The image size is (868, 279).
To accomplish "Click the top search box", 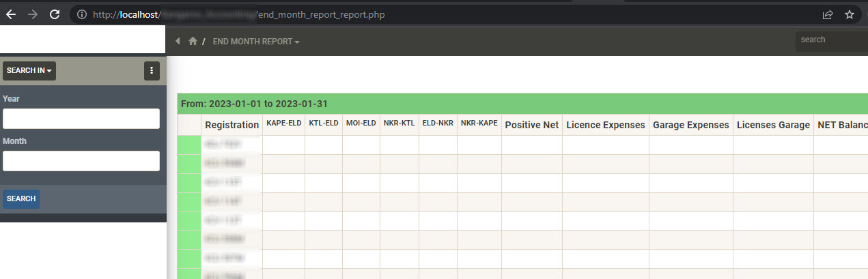I will pos(831,40).
